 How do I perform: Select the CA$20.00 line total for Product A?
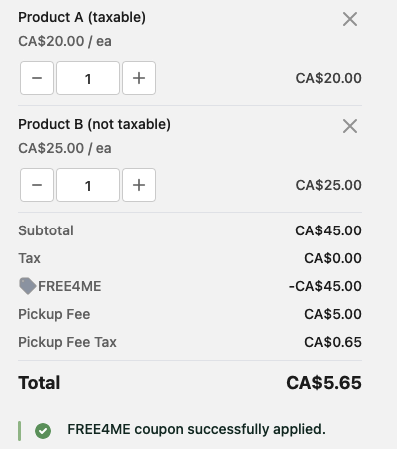coord(328,78)
